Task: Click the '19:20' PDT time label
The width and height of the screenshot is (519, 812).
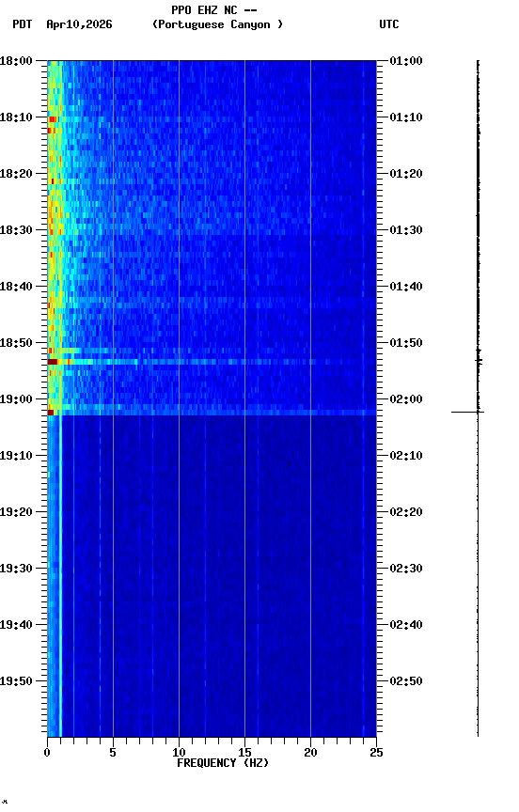Action: coord(16,512)
